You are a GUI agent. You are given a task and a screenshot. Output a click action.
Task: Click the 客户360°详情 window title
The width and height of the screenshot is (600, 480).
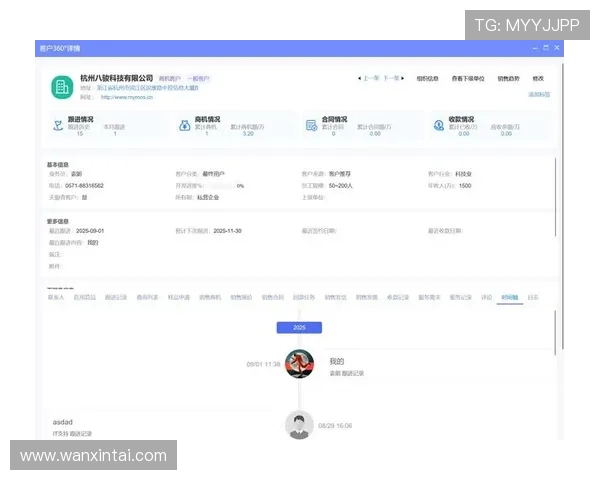point(60,48)
